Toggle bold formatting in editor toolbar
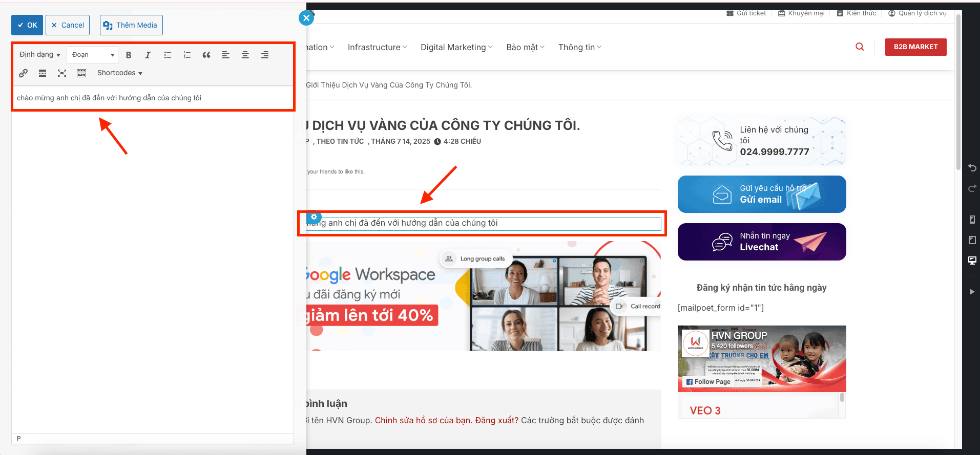Screen dimensions: 980x455 coord(129,55)
